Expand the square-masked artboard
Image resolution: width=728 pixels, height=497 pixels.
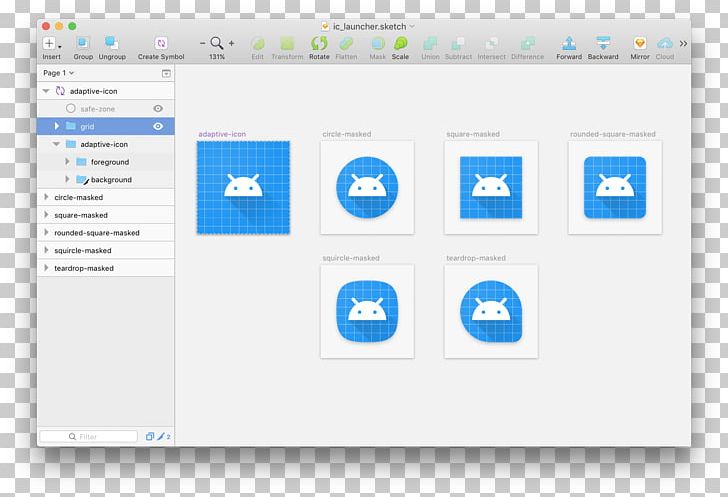46,215
